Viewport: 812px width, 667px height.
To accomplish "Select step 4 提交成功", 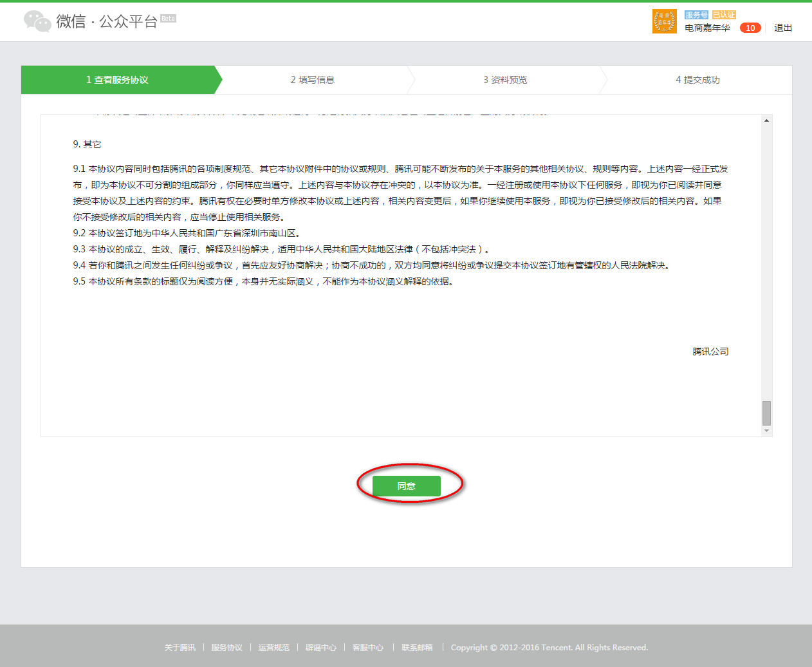I will pyautogui.click(x=697, y=80).
